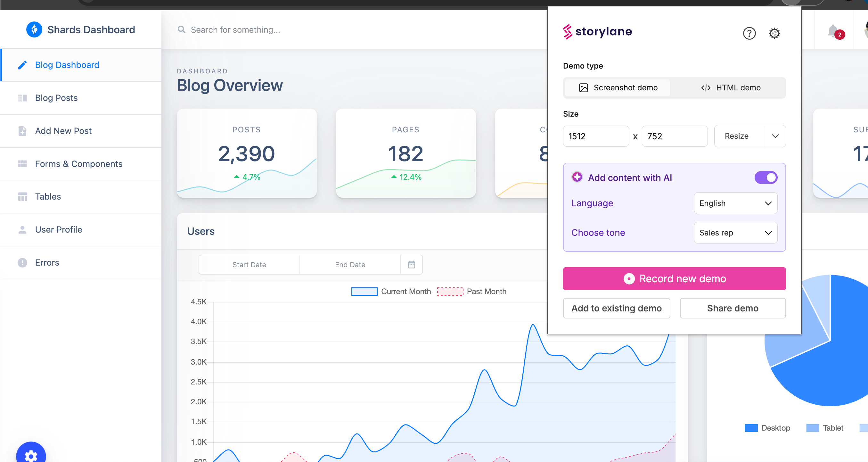
Task: Click the Shards Dashboard logo icon
Action: click(x=34, y=30)
